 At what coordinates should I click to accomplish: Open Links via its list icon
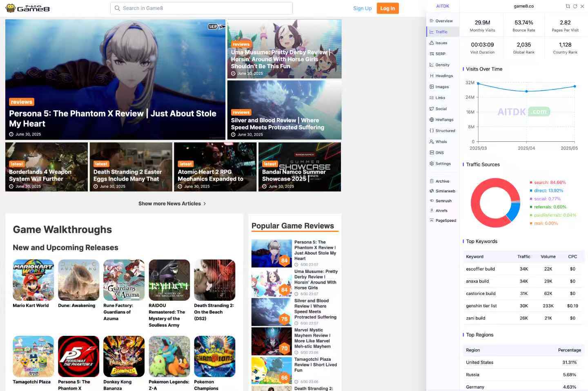[x=432, y=98]
